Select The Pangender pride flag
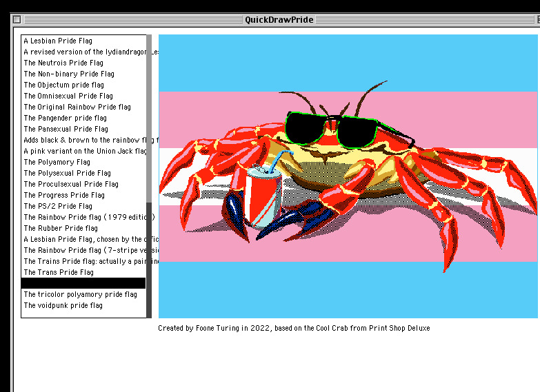This screenshot has height=392, width=540. (x=83, y=118)
